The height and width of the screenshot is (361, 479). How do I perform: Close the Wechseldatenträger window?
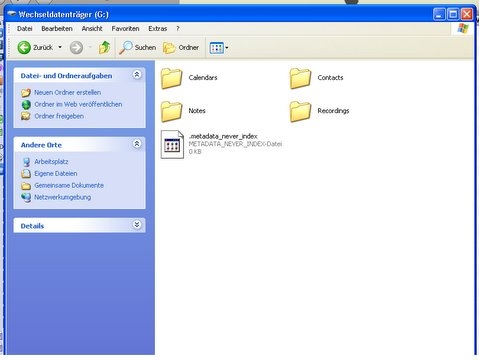pos(467,14)
